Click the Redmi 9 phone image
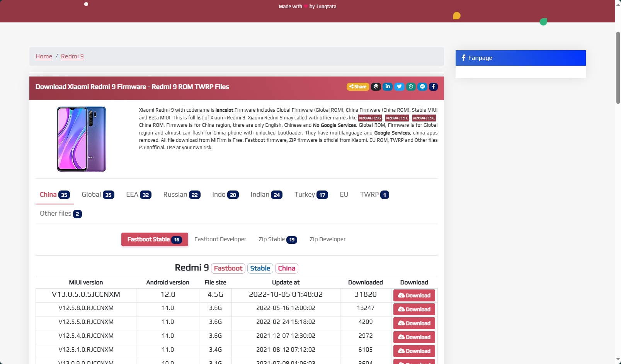 (x=82, y=139)
